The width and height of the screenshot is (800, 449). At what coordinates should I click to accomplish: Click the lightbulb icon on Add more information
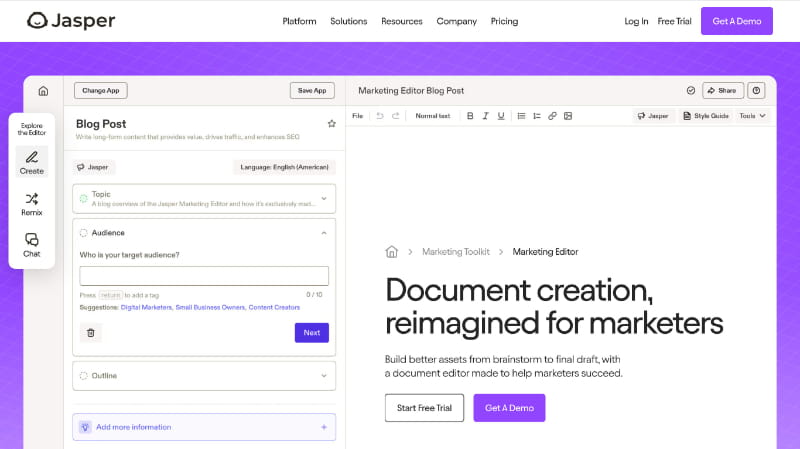[85, 427]
